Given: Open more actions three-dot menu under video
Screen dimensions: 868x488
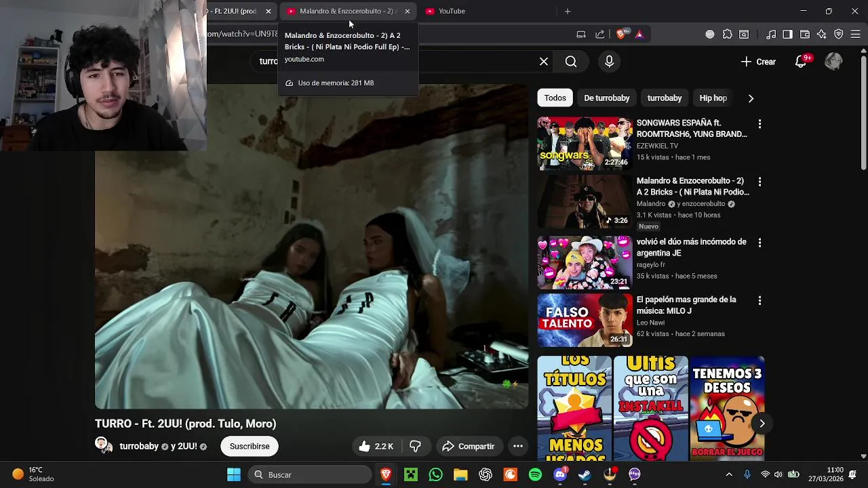Looking at the screenshot, I should tap(518, 446).
